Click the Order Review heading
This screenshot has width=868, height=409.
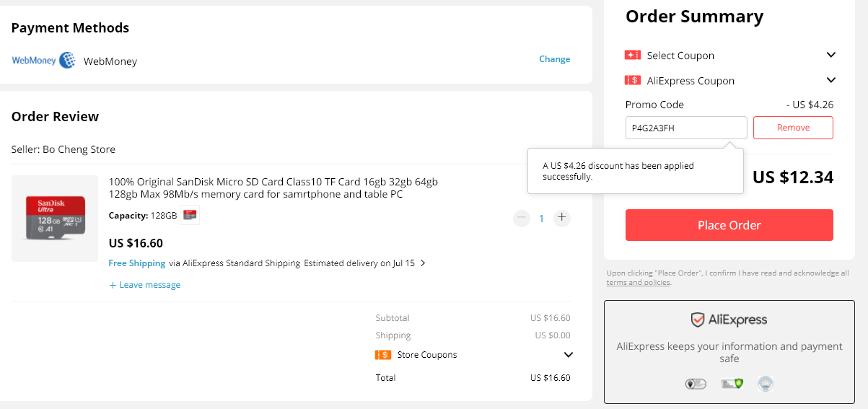55,117
